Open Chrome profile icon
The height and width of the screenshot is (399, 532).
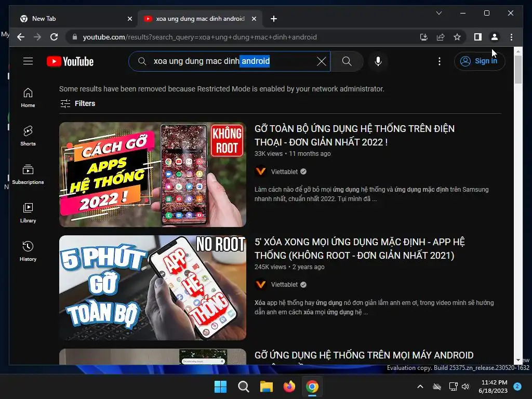tap(495, 37)
